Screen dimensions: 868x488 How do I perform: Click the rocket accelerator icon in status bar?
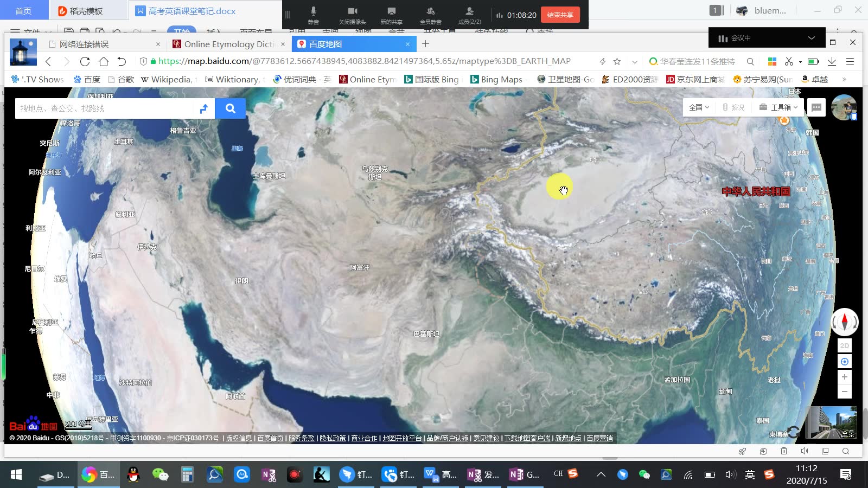tap(743, 451)
